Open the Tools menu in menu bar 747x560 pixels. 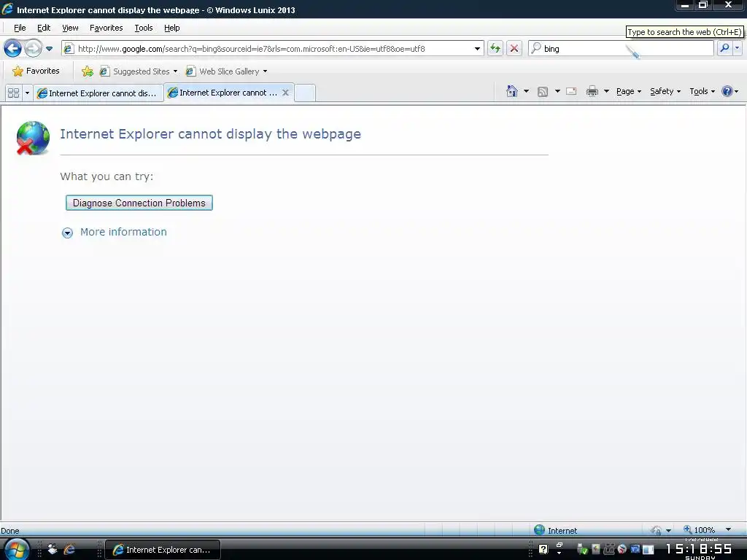[144, 28]
